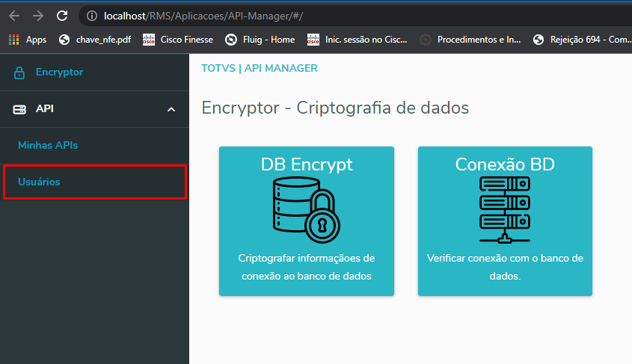Click the Encryptor - Criptografia de dados heading
632x364 pixels.
(x=335, y=108)
